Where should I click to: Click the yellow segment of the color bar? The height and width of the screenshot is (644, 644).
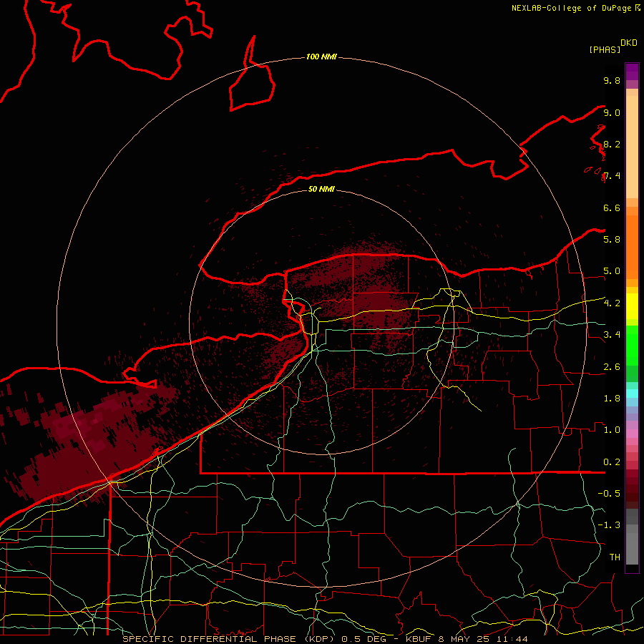pos(632,306)
